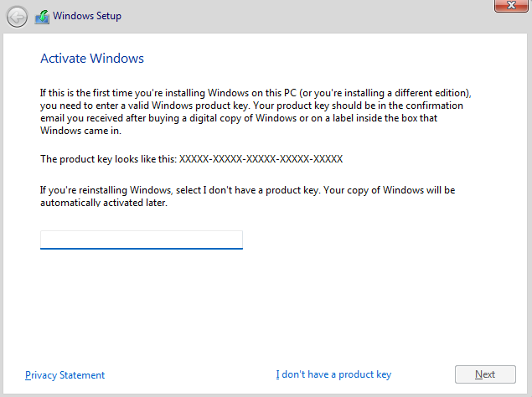Open the Privacy Statement link

point(65,375)
